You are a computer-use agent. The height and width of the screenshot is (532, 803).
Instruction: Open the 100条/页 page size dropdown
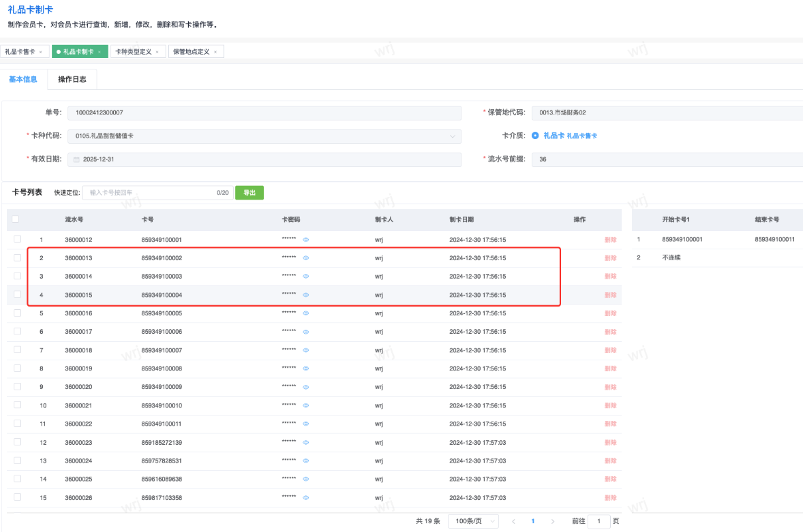point(472,521)
